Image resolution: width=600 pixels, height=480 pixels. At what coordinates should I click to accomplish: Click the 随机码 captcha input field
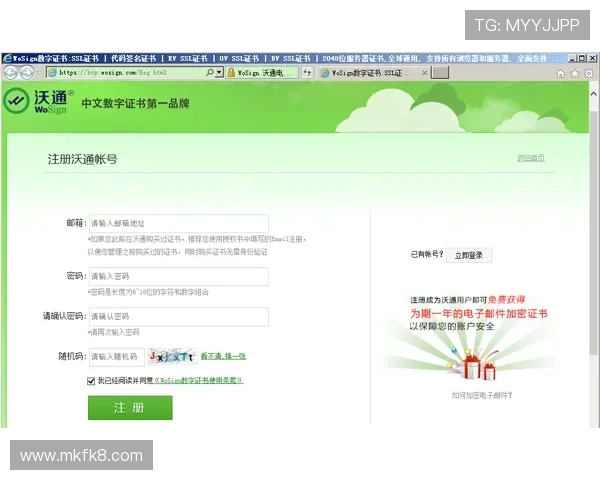(117, 357)
